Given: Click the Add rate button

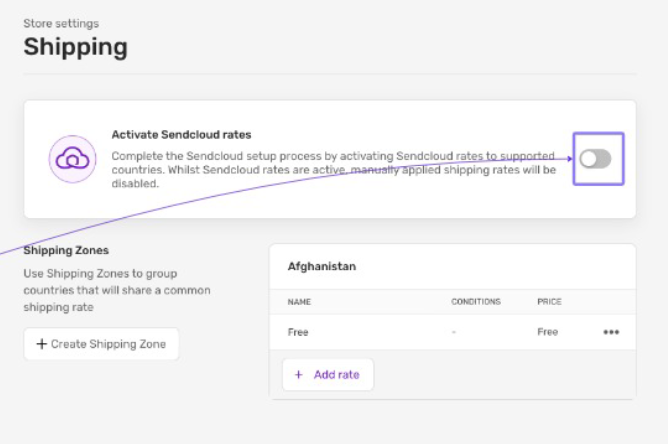Looking at the screenshot, I should pyautogui.click(x=328, y=375).
